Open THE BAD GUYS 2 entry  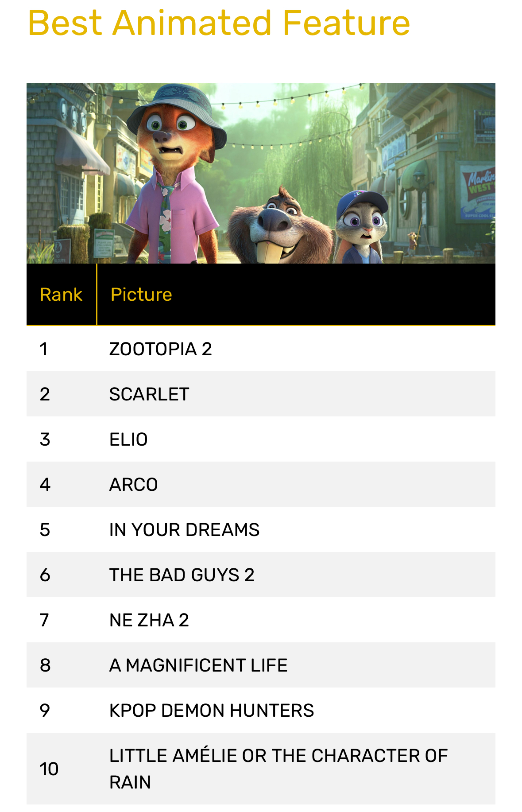(182, 575)
